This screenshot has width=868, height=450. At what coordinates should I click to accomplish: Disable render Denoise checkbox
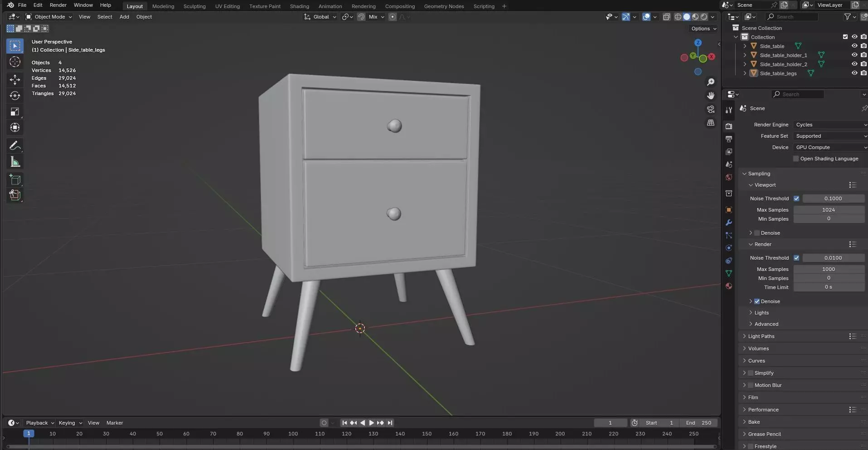point(757,301)
